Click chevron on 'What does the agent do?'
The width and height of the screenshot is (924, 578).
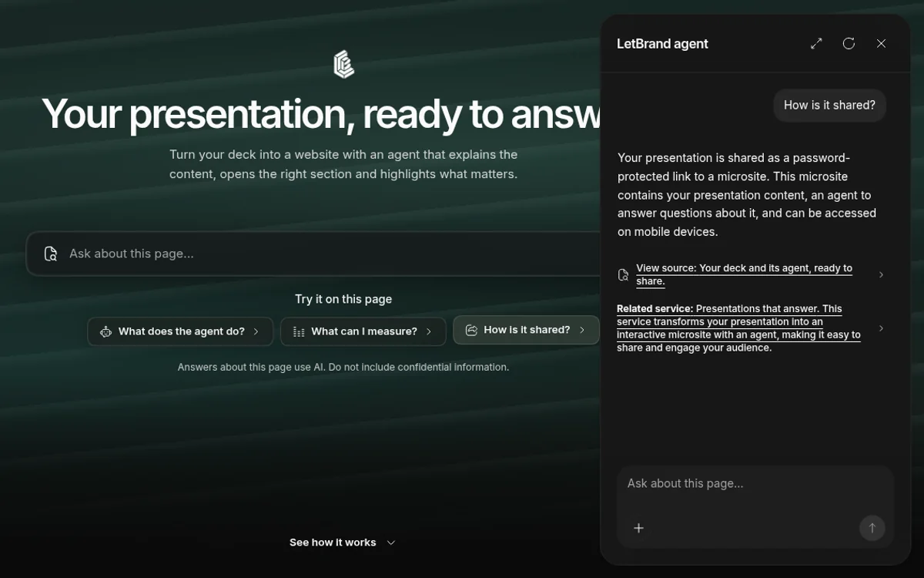pyautogui.click(x=256, y=331)
